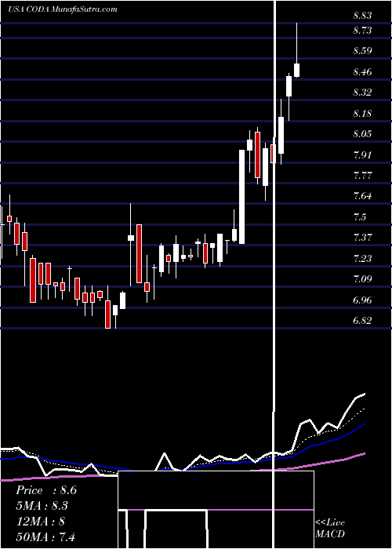Click the 7.64 price axis label
This screenshot has width=392, height=549.
pos(362,196)
